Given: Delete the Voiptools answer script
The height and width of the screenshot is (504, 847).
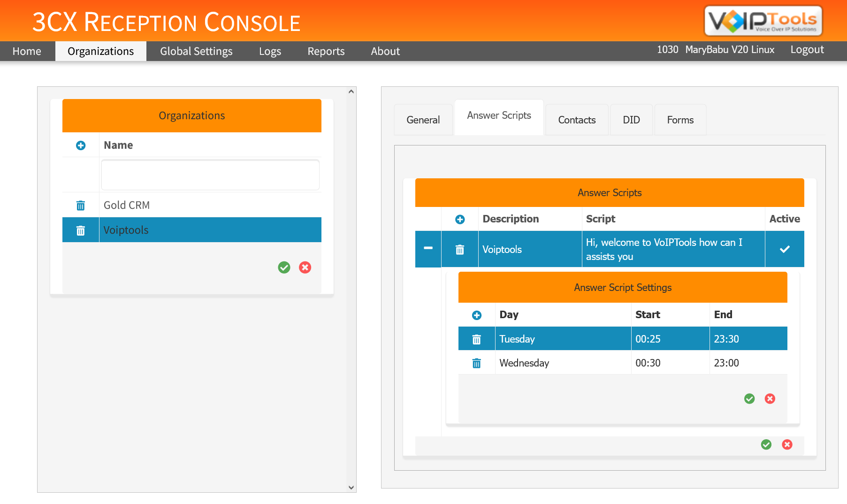Looking at the screenshot, I should pyautogui.click(x=460, y=249).
